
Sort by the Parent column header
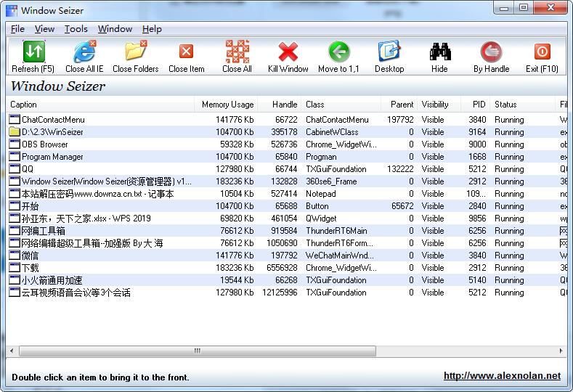point(399,105)
